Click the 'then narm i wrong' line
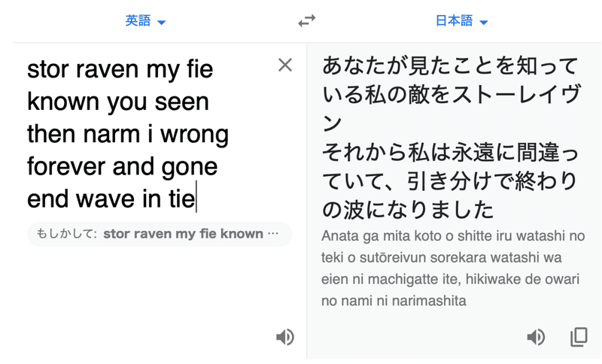This screenshot has width=602, height=364. click(x=128, y=135)
